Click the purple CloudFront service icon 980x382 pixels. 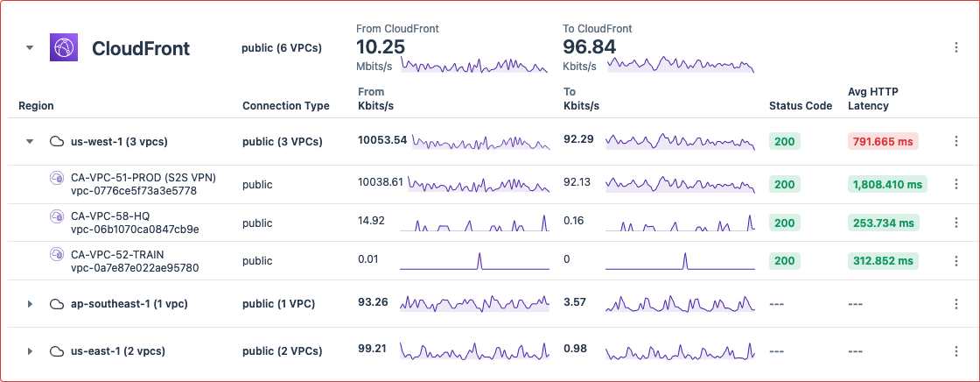tap(64, 47)
